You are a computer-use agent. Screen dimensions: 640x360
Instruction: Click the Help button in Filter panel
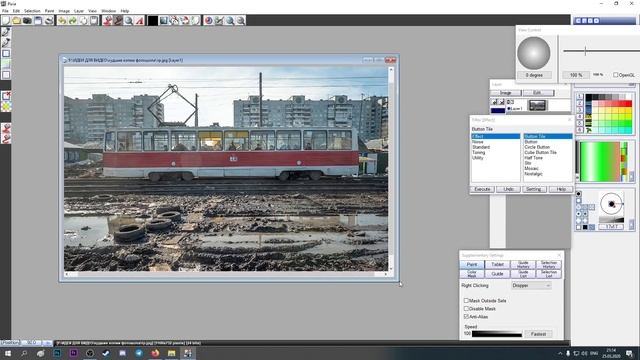click(x=561, y=189)
